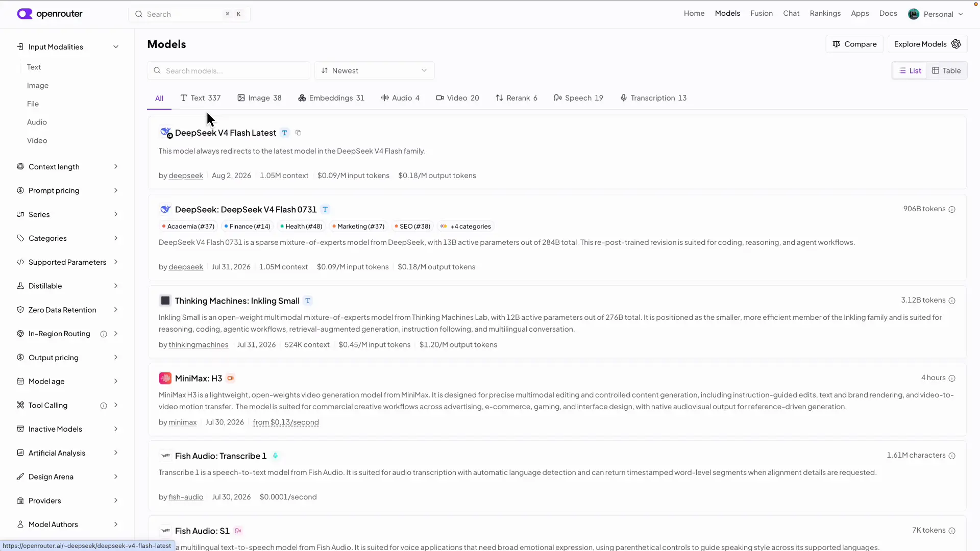Click the Personal account avatar
The height and width of the screenshot is (551, 980).
(x=914, y=14)
